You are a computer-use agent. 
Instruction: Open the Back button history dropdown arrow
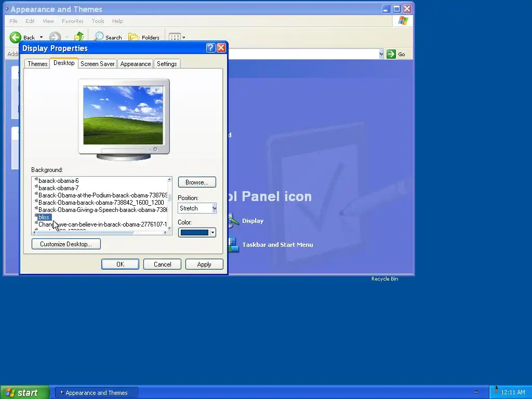pos(42,37)
